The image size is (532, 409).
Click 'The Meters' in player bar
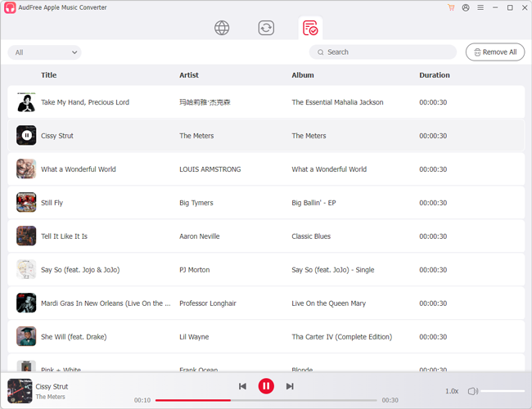coord(50,397)
